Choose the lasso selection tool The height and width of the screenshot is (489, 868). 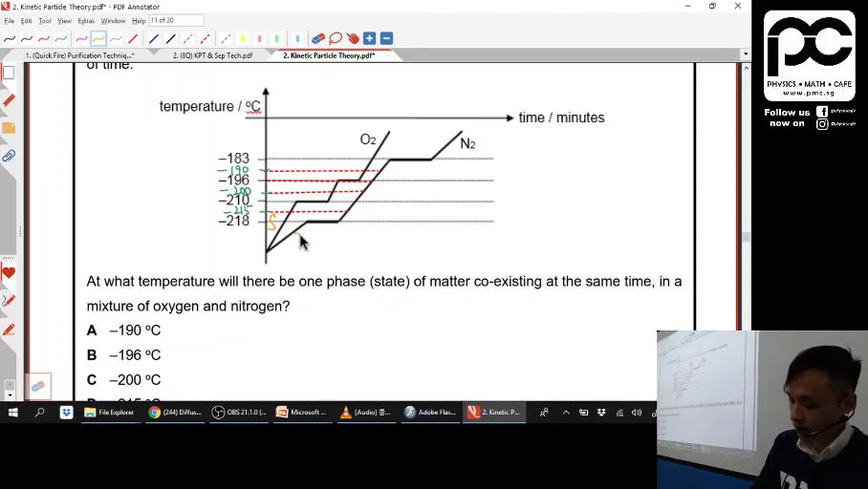coord(336,39)
